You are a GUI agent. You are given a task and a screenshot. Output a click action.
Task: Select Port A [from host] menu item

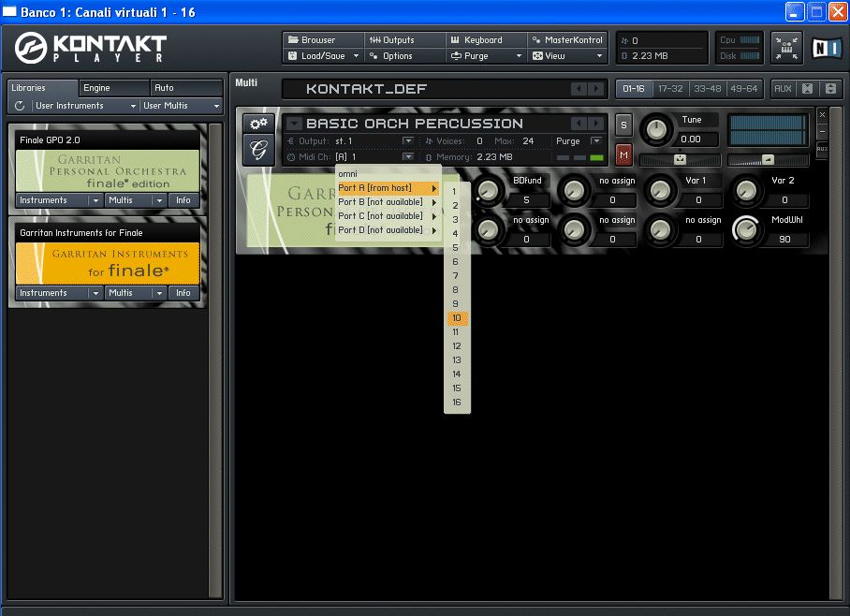click(x=388, y=188)
